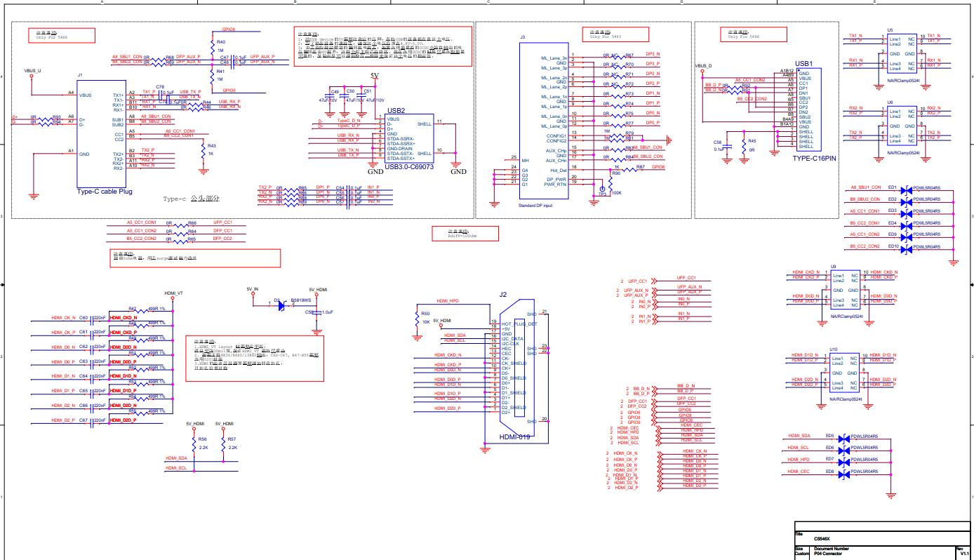Select the V1.1 revision field
The image size is (974, 560).
(966, 553)
